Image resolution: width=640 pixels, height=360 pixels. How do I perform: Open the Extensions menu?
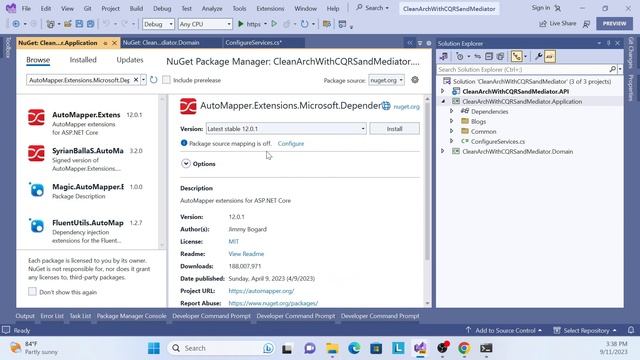tap(270, 8)
